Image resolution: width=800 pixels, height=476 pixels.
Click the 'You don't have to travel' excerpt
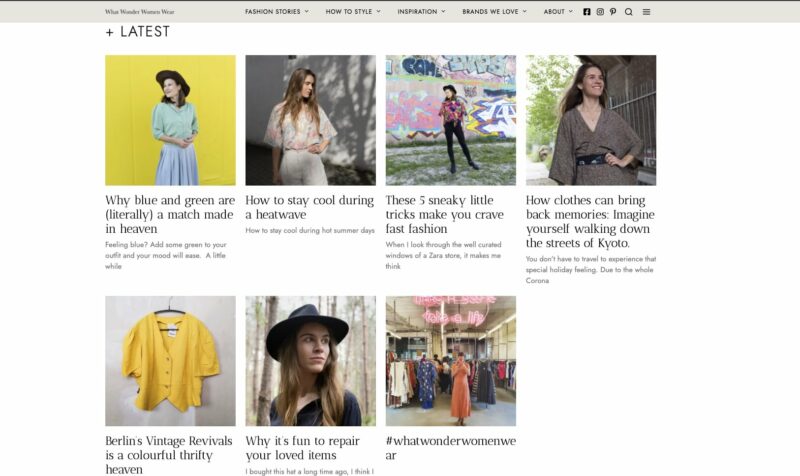[x=591, y=269]
